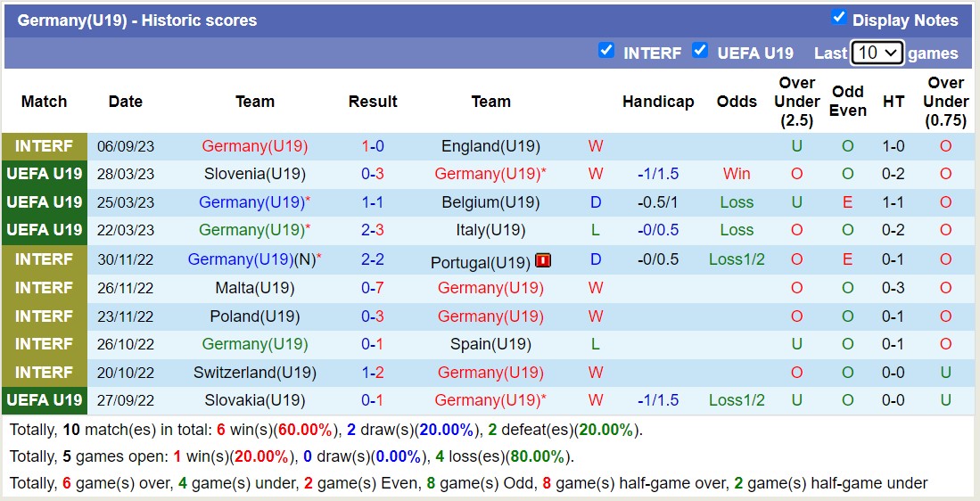Open Italy(U19) team link
The image size is (980, 501).
(490, 230)
